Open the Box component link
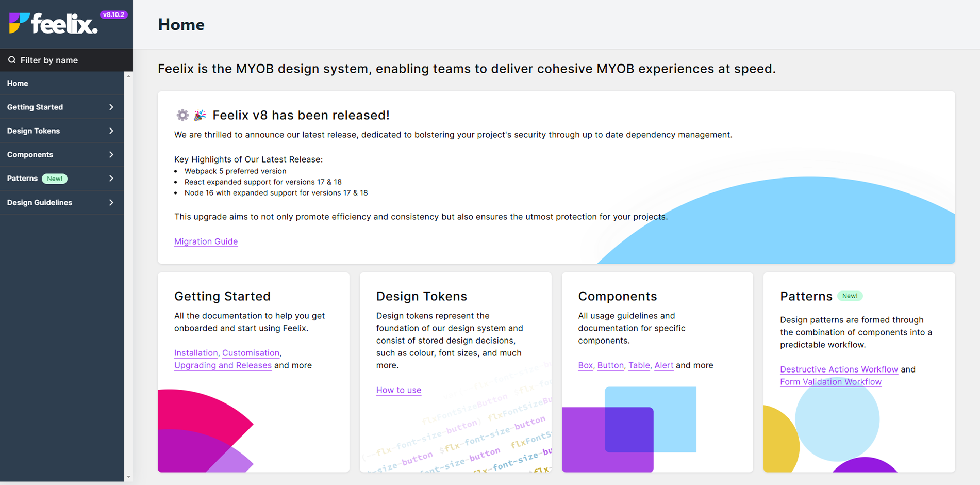Image resolution: width=980 pixels, height=485 pixels. pos(585,365)
